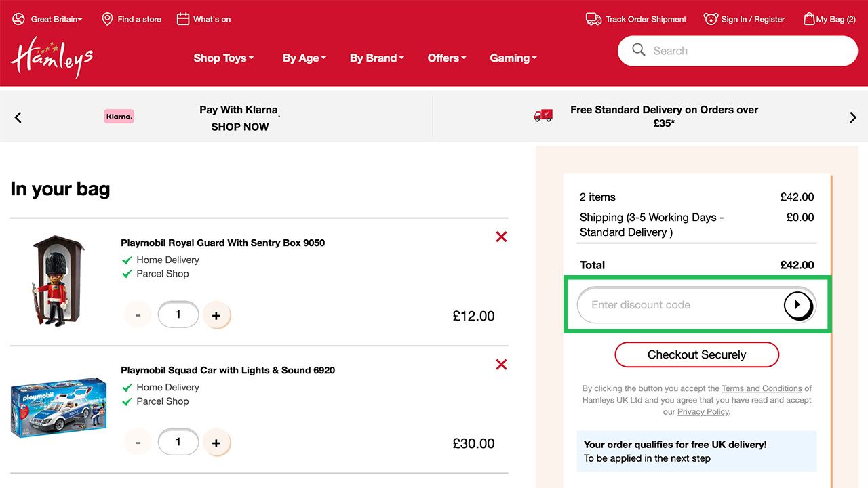Viewport: 868px width, 488px height.
Task: Click the What's on calendar icon
Action: 182,19
